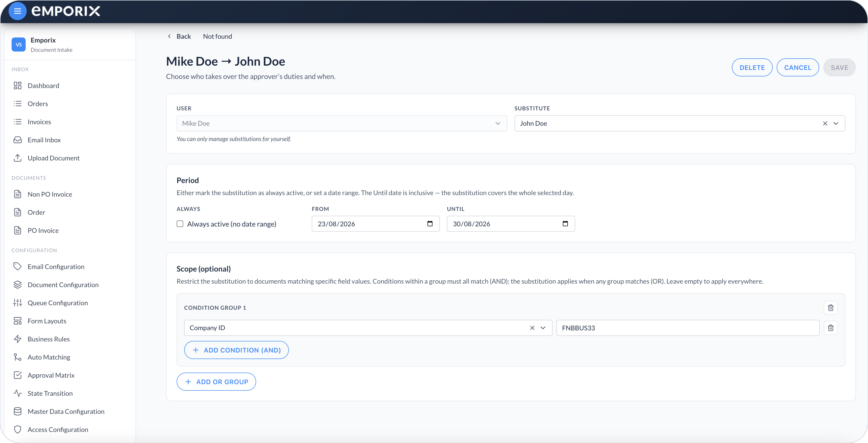The width and height of the screenshot is (868, 443).
Task: Click ADD OR GROUP button
Action: pos(216,382)
